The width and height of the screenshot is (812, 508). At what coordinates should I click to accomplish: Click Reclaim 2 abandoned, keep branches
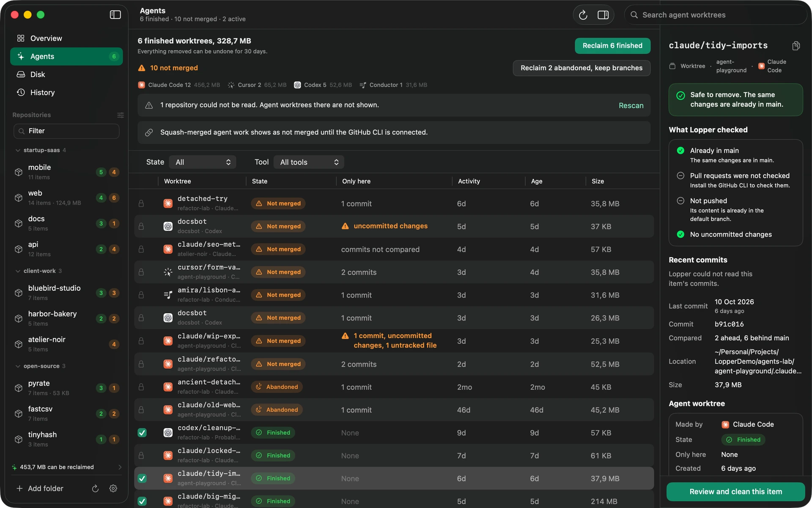point(582,68)
